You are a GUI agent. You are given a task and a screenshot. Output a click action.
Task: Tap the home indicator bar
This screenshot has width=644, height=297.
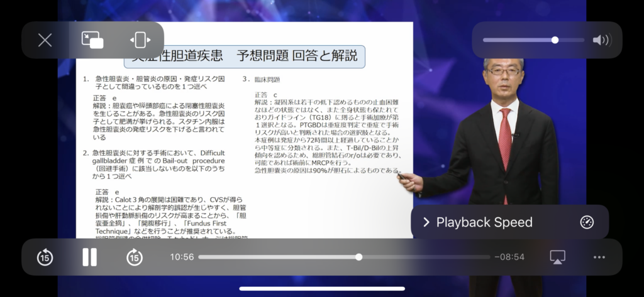(x=322, y=289)
